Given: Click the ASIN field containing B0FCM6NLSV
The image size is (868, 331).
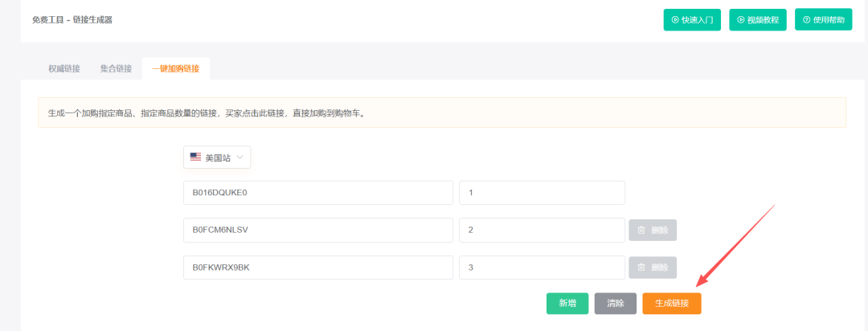Looking at the screenshot, I should tap(318, 230).
